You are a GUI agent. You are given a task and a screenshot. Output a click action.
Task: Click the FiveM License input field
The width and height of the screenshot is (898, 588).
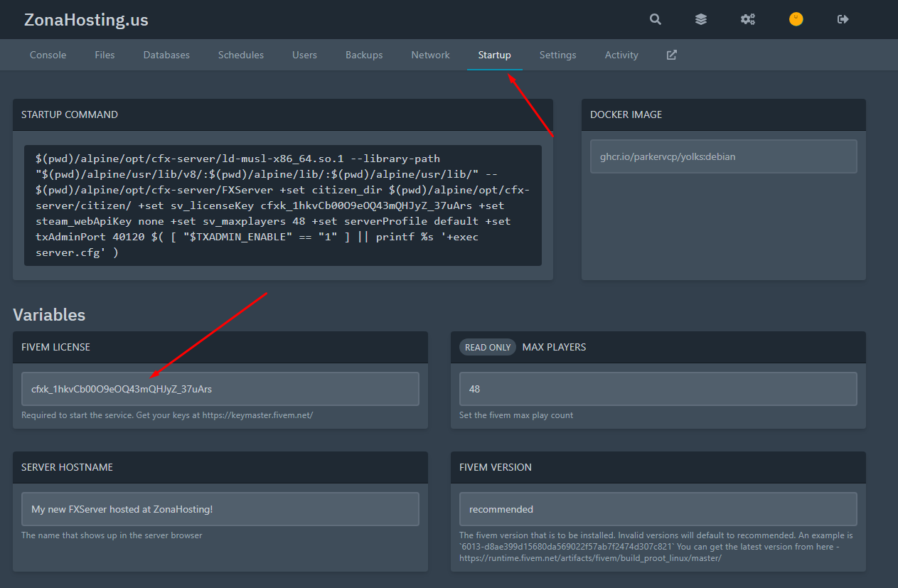tap(220, 389)
